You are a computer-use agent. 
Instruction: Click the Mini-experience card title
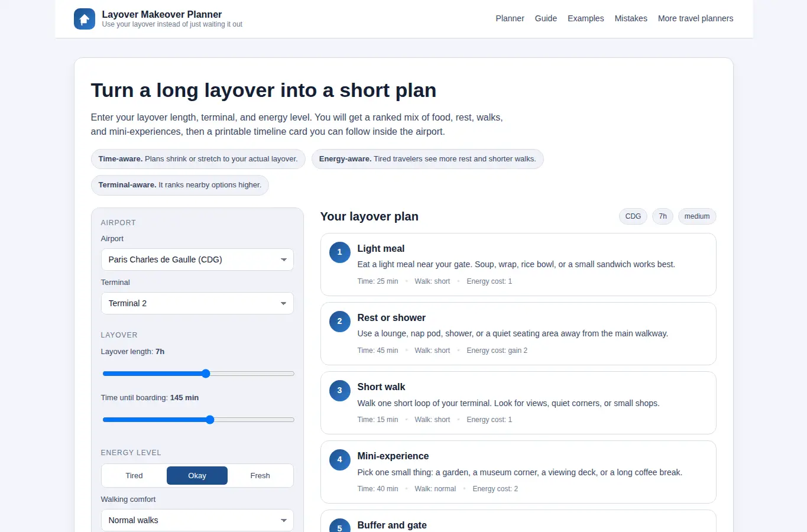coord(393,456)
